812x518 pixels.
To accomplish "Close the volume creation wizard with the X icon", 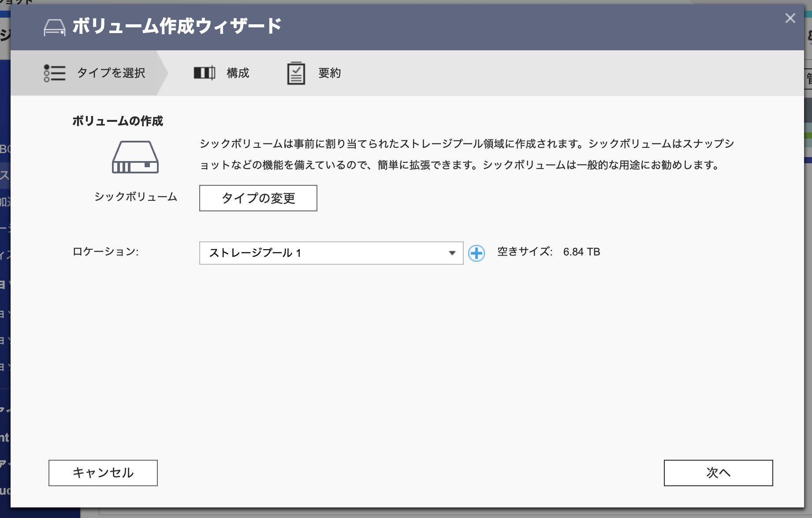I will tap(790, 19).
